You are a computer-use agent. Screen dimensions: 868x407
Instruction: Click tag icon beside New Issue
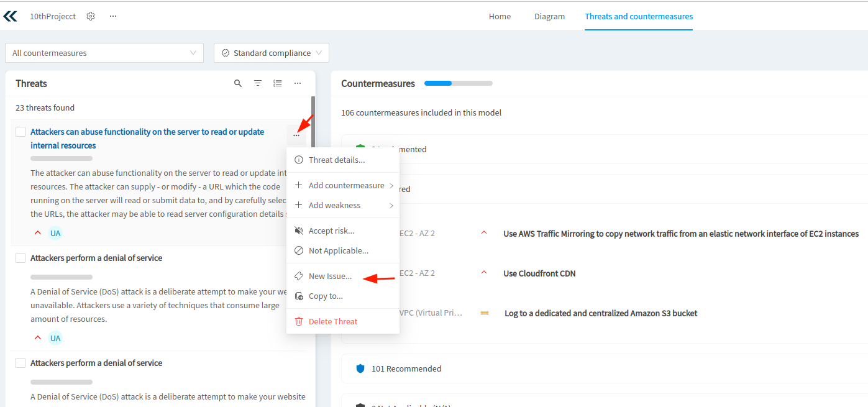[299, 276]
